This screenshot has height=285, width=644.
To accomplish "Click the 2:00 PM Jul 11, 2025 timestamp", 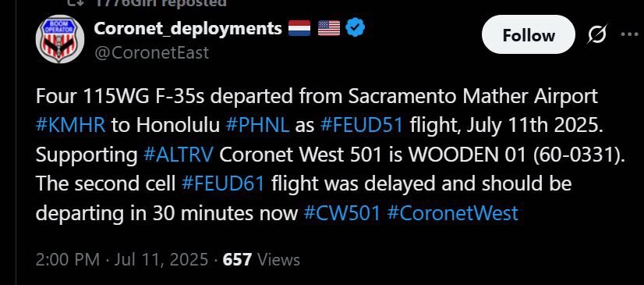I will click(122, 259).
